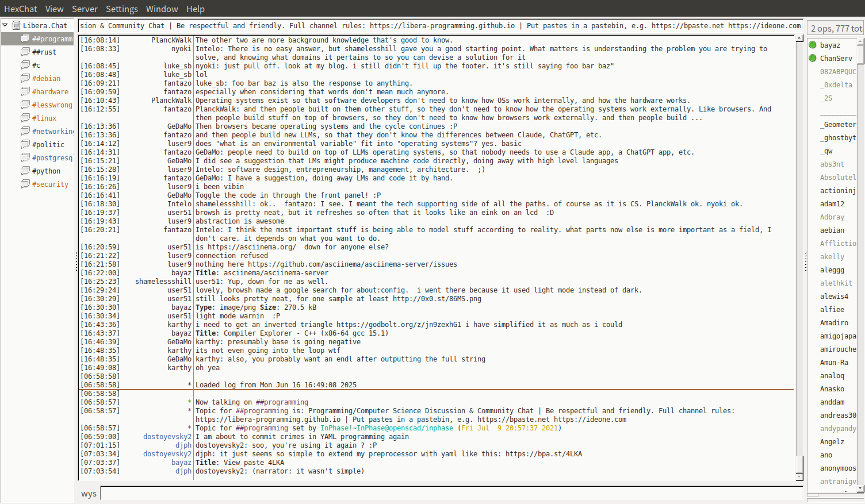The width and height of the screenshot is (865, 504).
Task: Click the Libera.Chat server network icon
Action: tap(17, 25)
